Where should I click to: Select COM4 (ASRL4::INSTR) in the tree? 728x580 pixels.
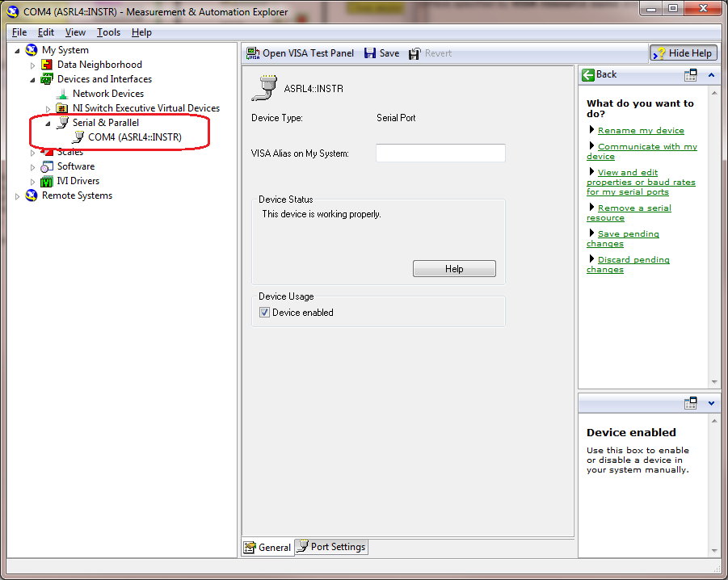coord(135,137)
